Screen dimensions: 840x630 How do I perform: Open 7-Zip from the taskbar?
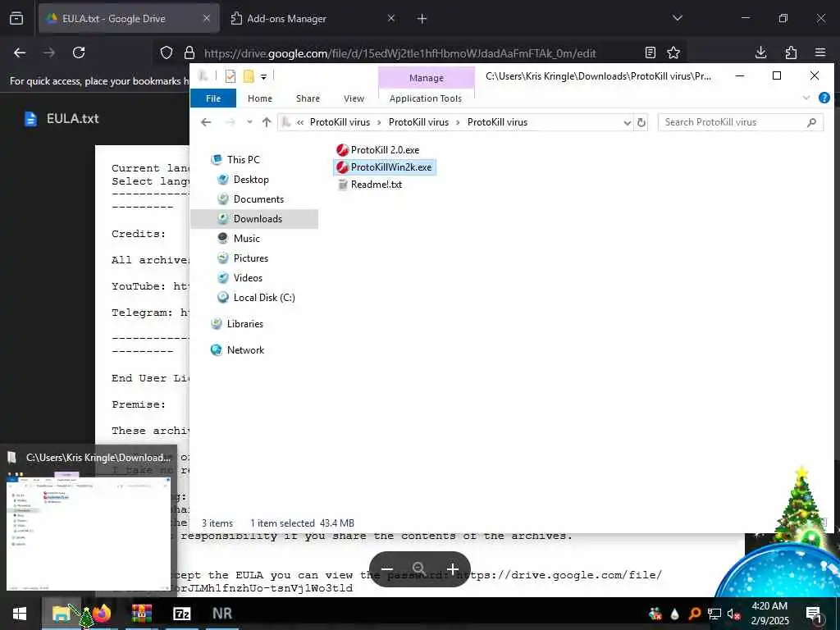(181, 614)
